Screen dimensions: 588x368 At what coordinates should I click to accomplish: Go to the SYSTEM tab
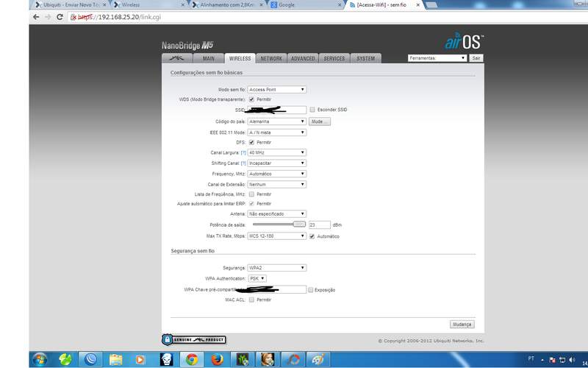[x=365, y=58]
